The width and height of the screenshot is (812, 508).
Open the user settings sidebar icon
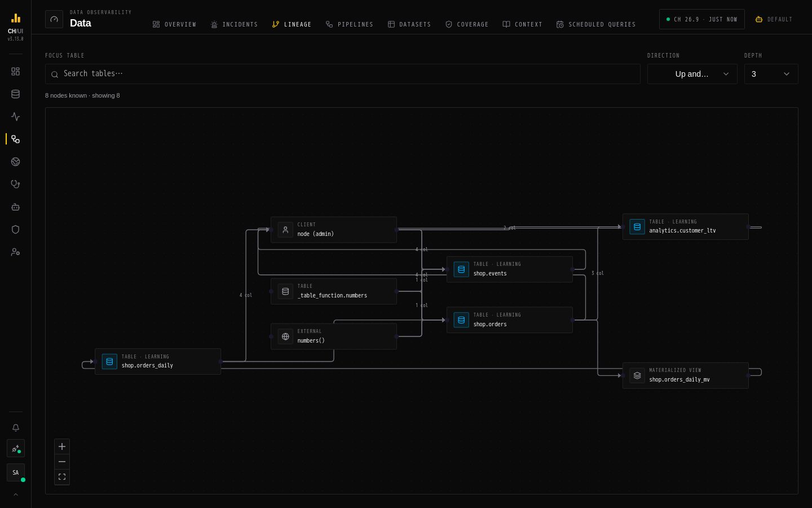(x=15, y=252)
